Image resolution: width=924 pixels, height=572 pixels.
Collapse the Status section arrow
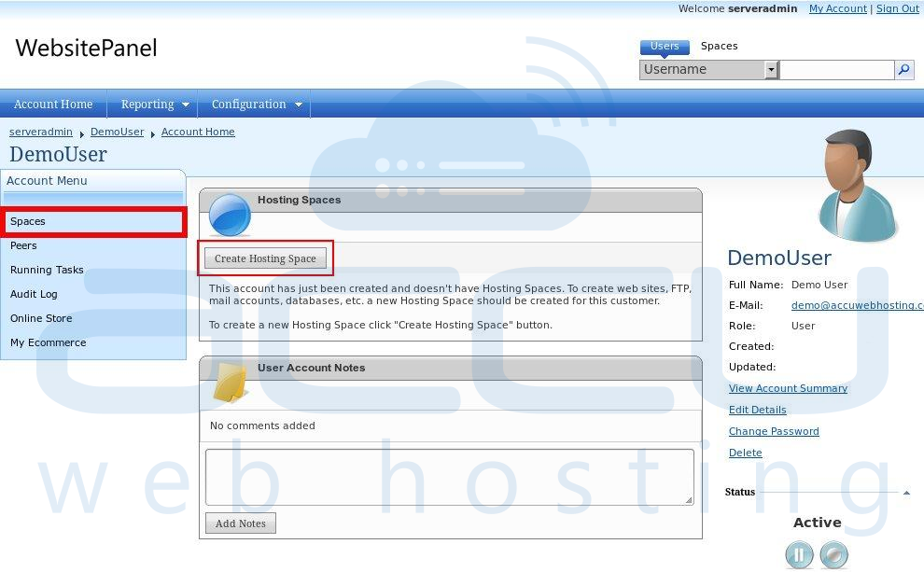click(906, 493)
